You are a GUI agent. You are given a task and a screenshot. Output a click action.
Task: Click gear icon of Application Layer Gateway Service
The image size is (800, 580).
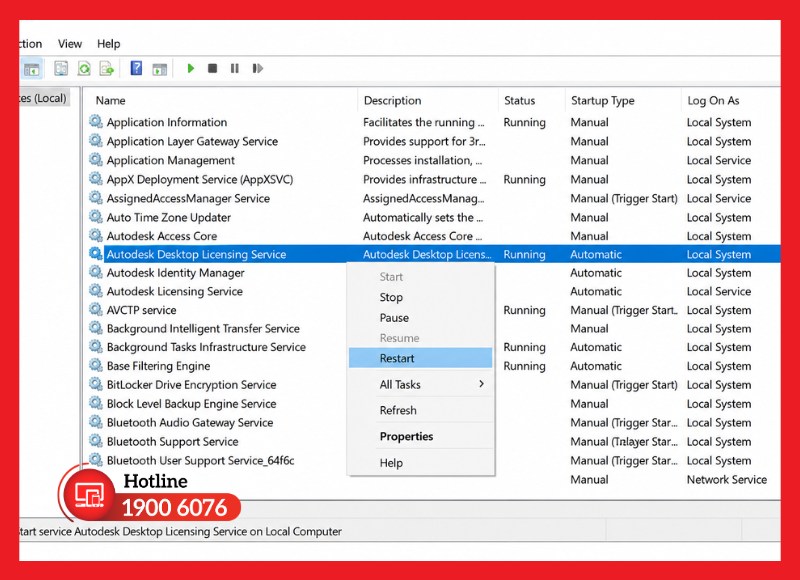pyautogui.click(x=95, y=140)
